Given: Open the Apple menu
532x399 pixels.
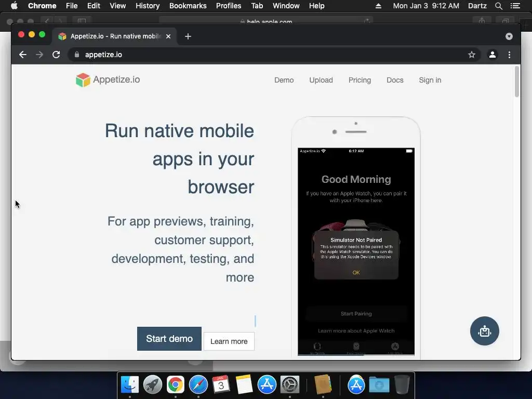Looking at the screenshot, I should [x=14, y=6].
